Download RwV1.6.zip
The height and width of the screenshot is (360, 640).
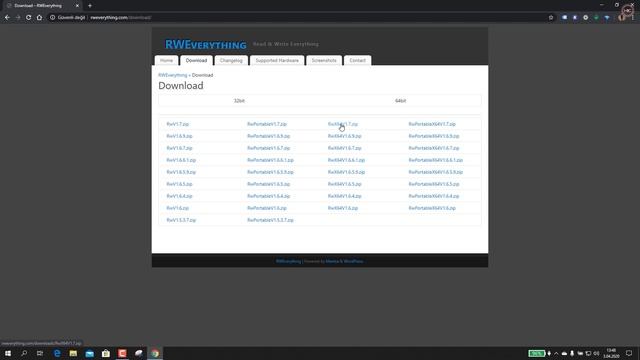click(x=178, y=208)
